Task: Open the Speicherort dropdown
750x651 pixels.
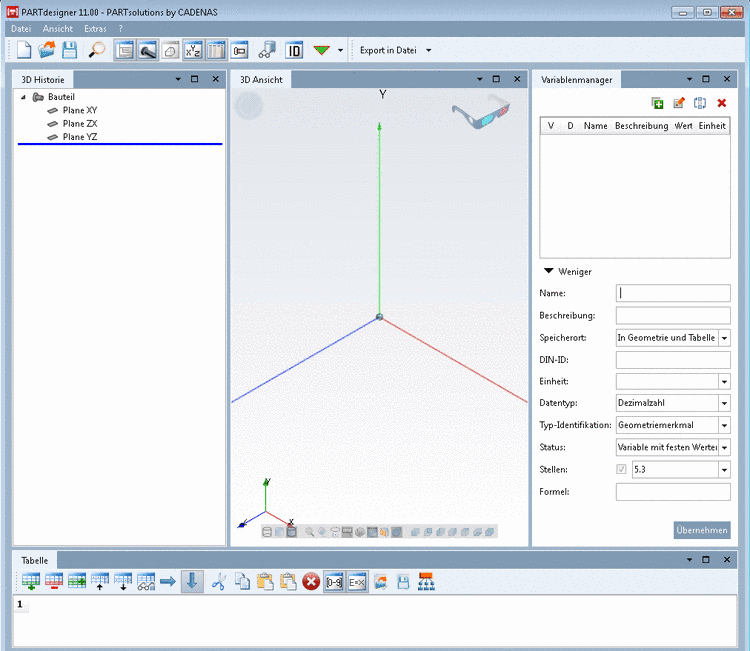Action: pyautogui.click(x=724, y=338)
